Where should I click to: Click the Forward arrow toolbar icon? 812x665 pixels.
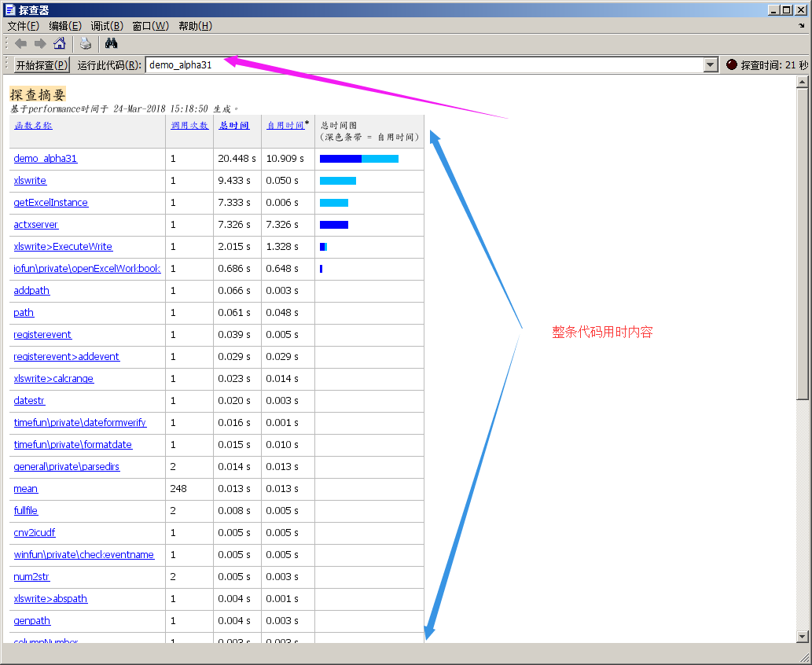40,43
